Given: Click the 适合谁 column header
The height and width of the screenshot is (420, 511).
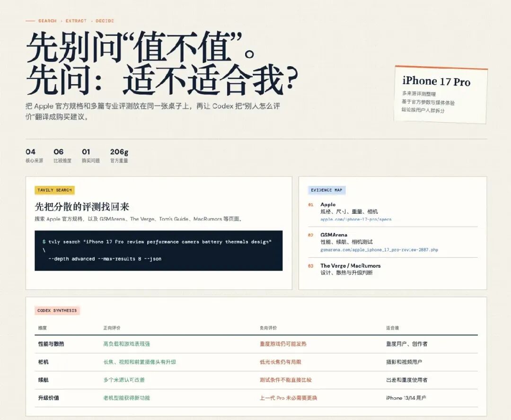Looking at the screenshot, I should click(392, 328).
